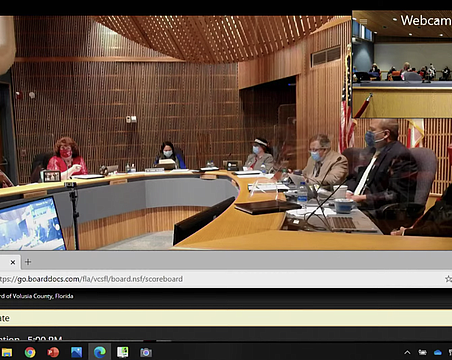This screenshot has height=360, width=452.
Task: Close the current browser tab
Action: 13,262
